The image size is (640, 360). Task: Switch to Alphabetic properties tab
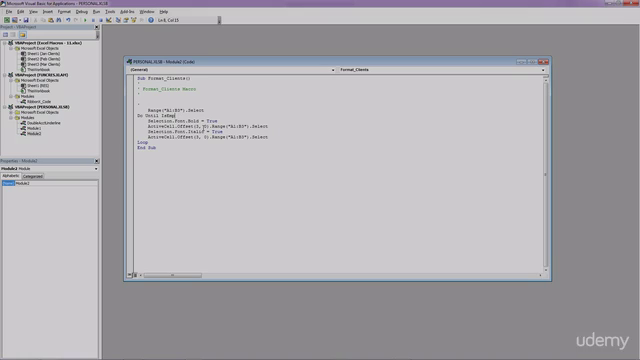tap(11, 176)
